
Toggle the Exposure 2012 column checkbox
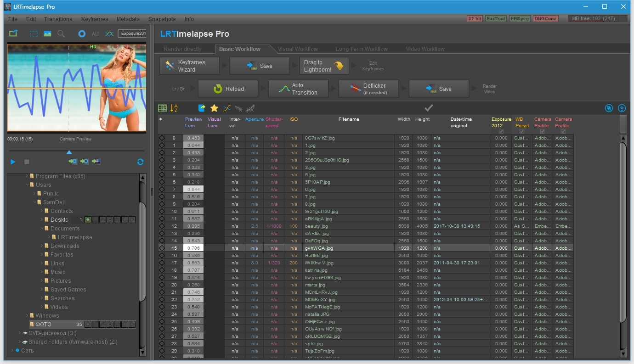501,131
